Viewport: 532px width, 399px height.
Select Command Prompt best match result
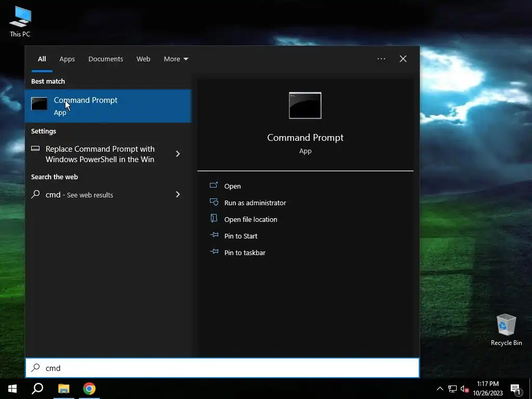pyautogui.click(x=108, y=106)
